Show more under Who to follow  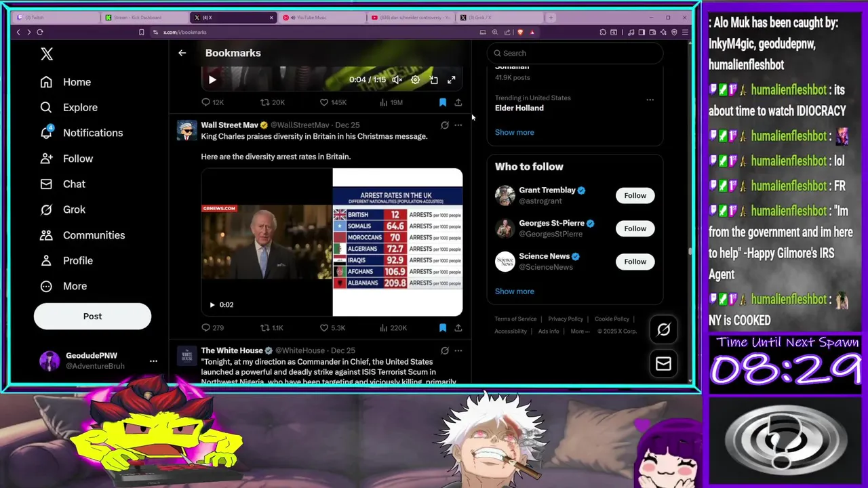[514, 291]
